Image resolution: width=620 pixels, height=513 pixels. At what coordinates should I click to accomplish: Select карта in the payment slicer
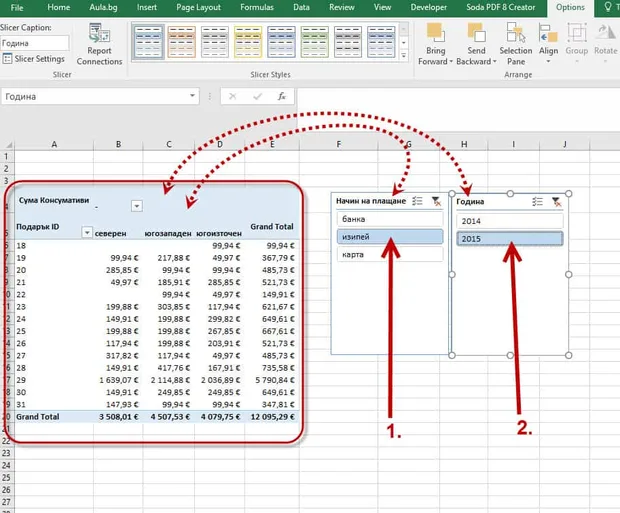tap(390, 254)
